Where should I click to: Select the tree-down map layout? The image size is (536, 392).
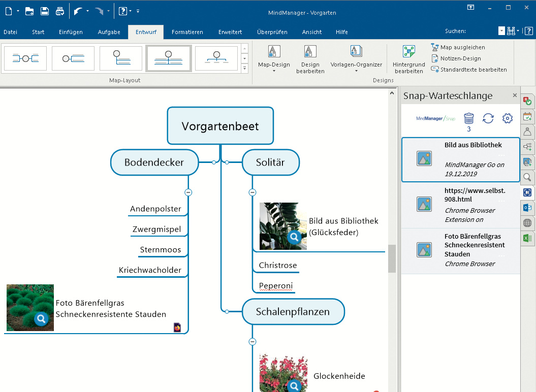121,58
